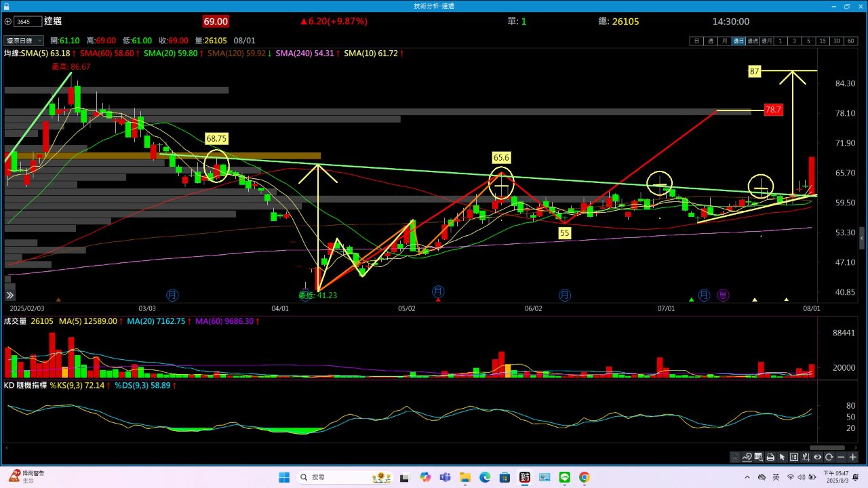Screen dimensions: 868x488
Task: Select the trend line drawing tool icon
Action: pos(747,457)
